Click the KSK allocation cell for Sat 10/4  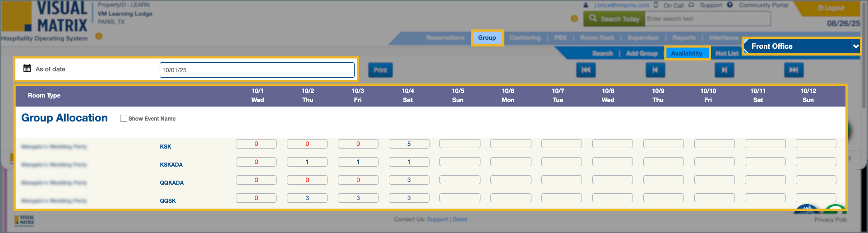[x=409, y=144]
